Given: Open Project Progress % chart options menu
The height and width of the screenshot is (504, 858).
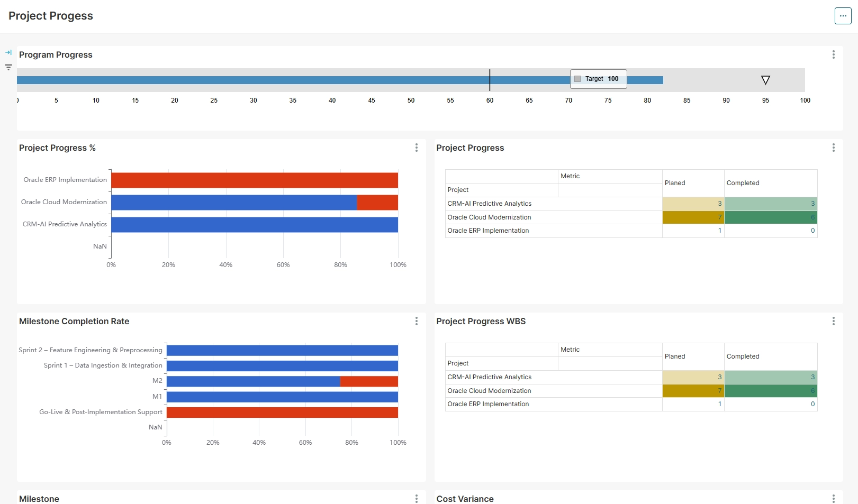Looking at the screenshot, I should tap(416, 148).
